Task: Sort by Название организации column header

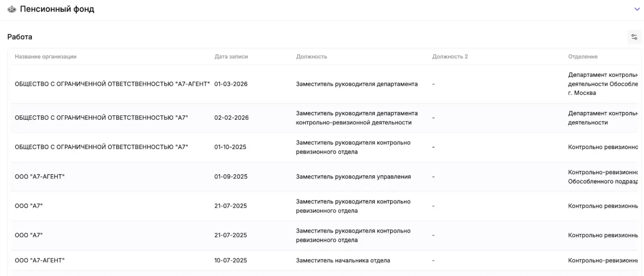Action: click(x=46, y=56)
